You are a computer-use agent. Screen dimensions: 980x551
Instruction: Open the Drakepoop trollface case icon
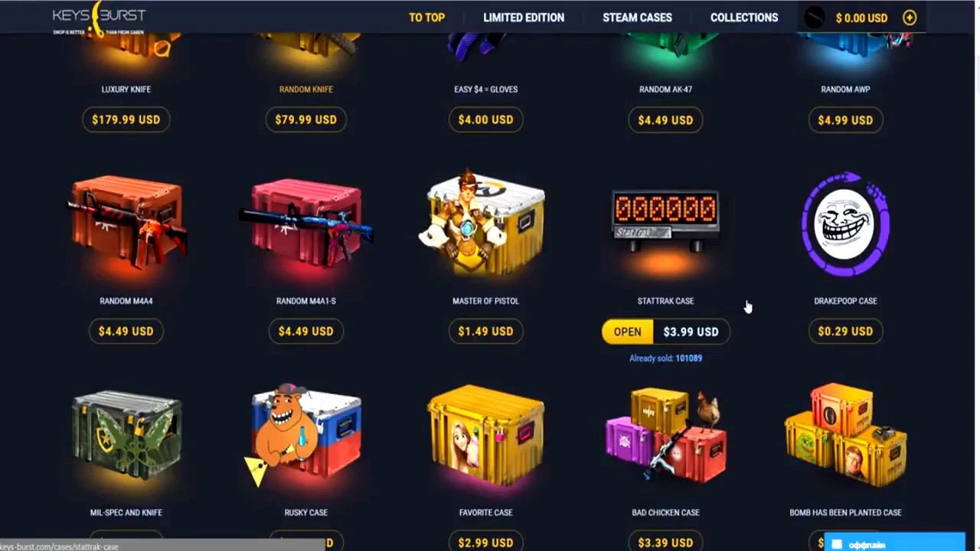[x=846, y=223]
